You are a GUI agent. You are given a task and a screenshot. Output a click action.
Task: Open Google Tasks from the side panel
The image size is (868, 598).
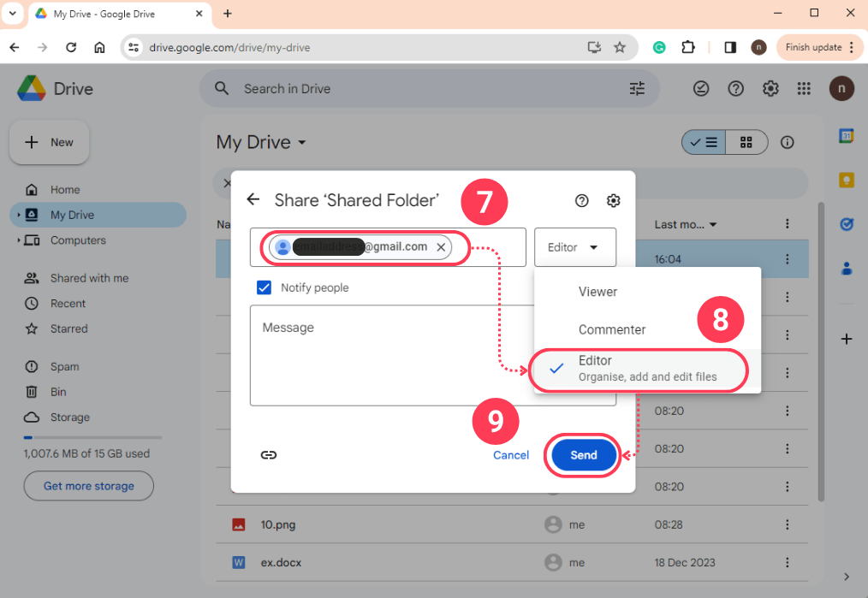tap(846, 224)
